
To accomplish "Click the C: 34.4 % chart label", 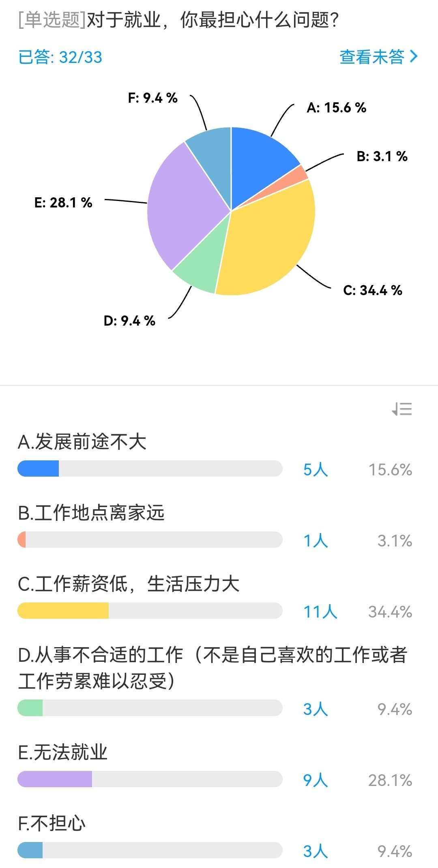I will pos(373,290).
